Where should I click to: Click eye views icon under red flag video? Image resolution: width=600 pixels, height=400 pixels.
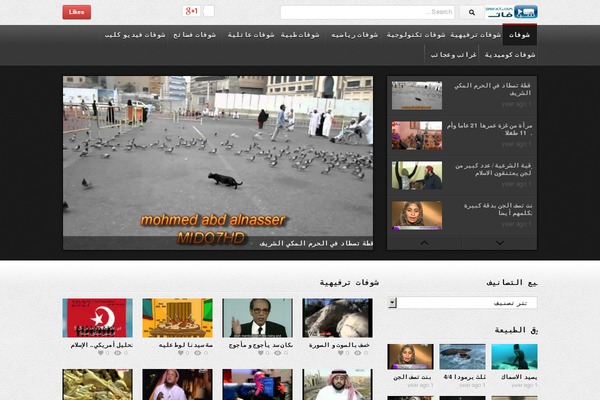click(x=117, y=353)
